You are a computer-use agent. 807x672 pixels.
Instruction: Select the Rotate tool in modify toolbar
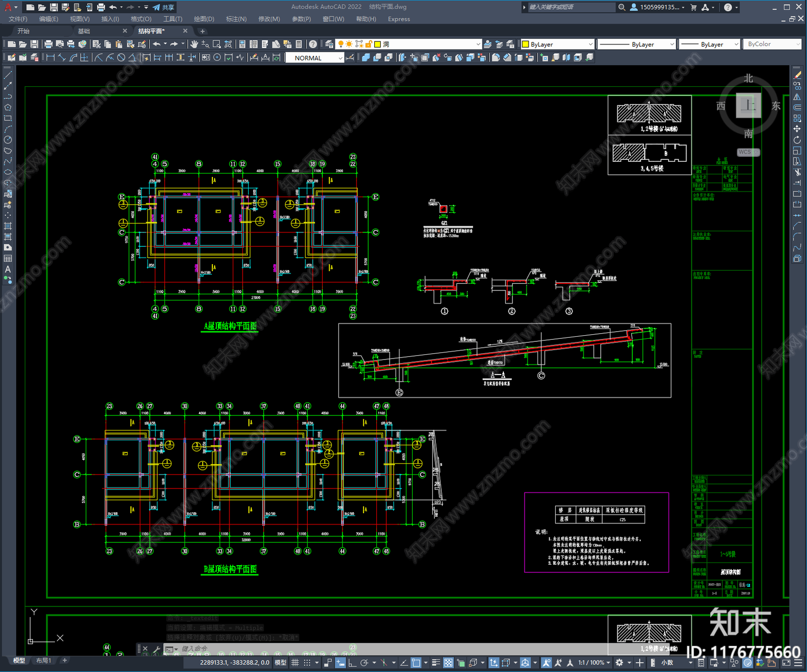pos(797,140)
